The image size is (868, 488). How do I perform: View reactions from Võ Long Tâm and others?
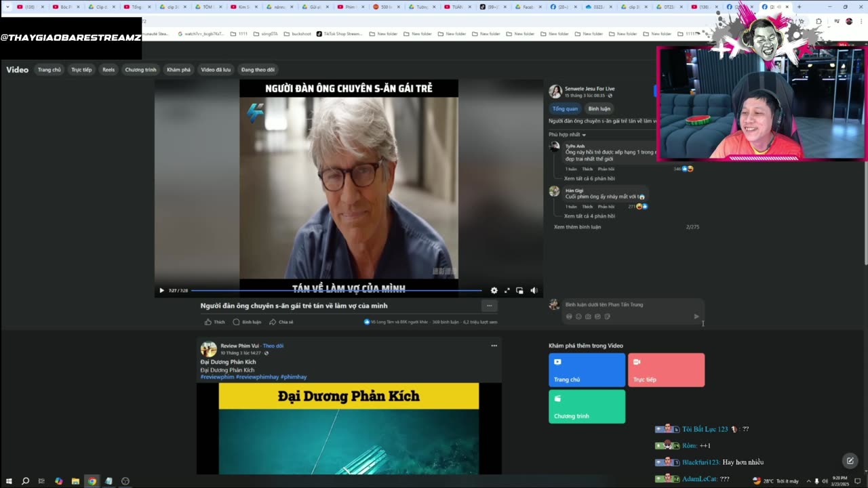click(396, 322)
